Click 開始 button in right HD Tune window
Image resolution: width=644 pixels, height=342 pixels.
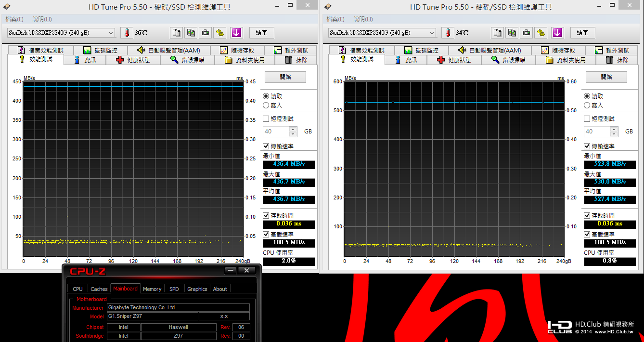click(606, 77)
